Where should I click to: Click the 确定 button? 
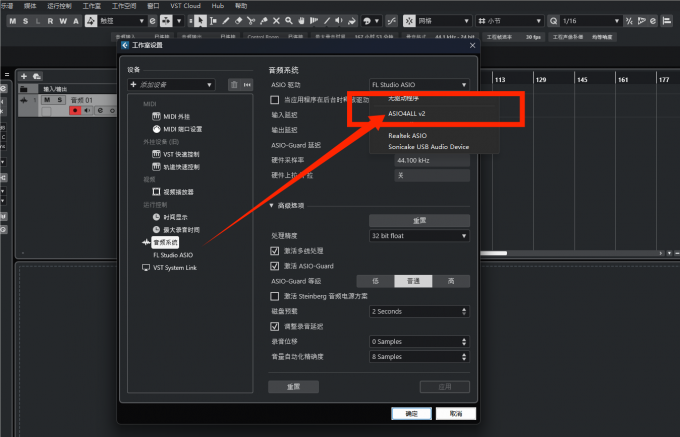[x=412, y=414]
